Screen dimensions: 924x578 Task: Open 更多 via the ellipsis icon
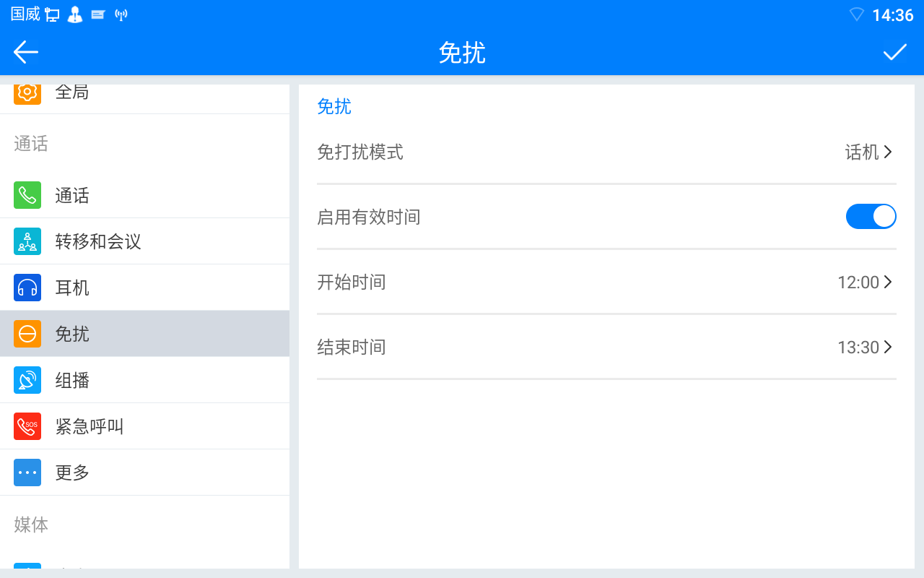(x=27, y=472)
